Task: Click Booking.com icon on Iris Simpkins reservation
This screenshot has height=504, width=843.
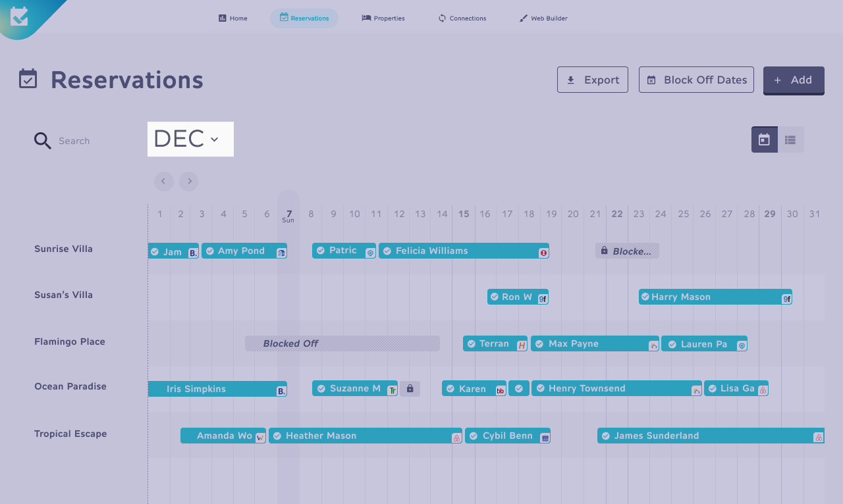Action: point(281,391)
